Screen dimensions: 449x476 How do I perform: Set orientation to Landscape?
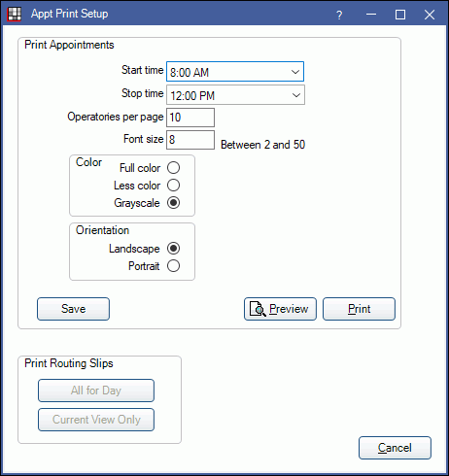pyautogui.click(x=173, y=249)
